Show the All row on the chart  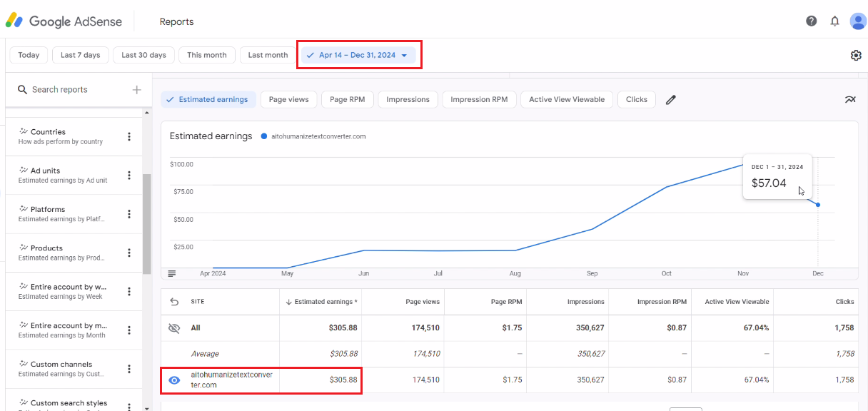pyautogui.click(x=174, y=328)
